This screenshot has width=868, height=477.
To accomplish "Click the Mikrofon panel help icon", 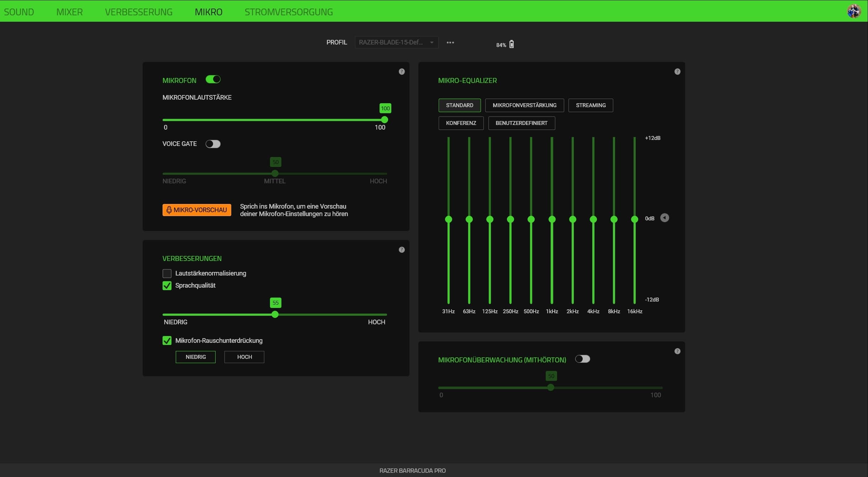I will [x=402, y=72].
